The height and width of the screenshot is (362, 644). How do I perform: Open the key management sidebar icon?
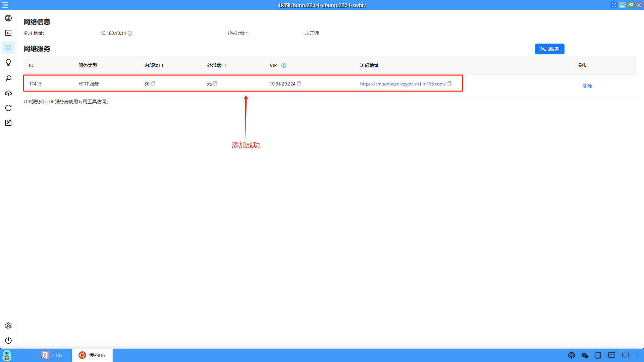pos(8,78)
